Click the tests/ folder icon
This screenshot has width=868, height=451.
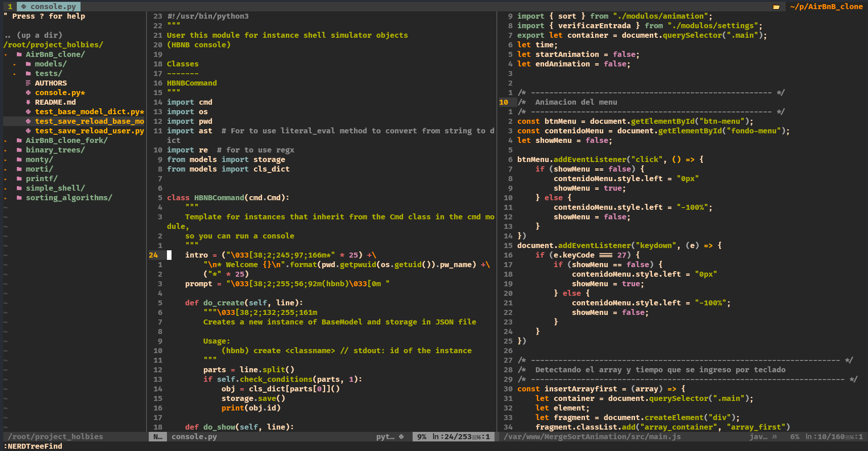click(x=28, y=73)
